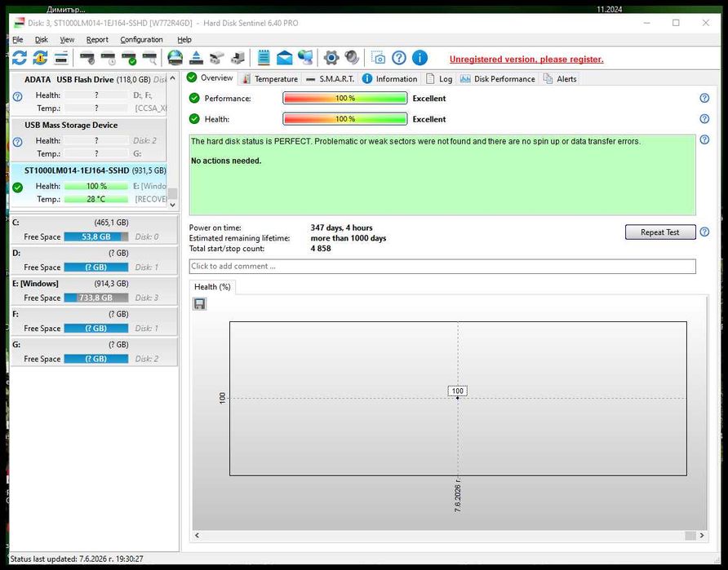The width and height of the screenshot is (728, 570).
Task: Click the network globe and monitor icon
Action: (x=305, y=58)
